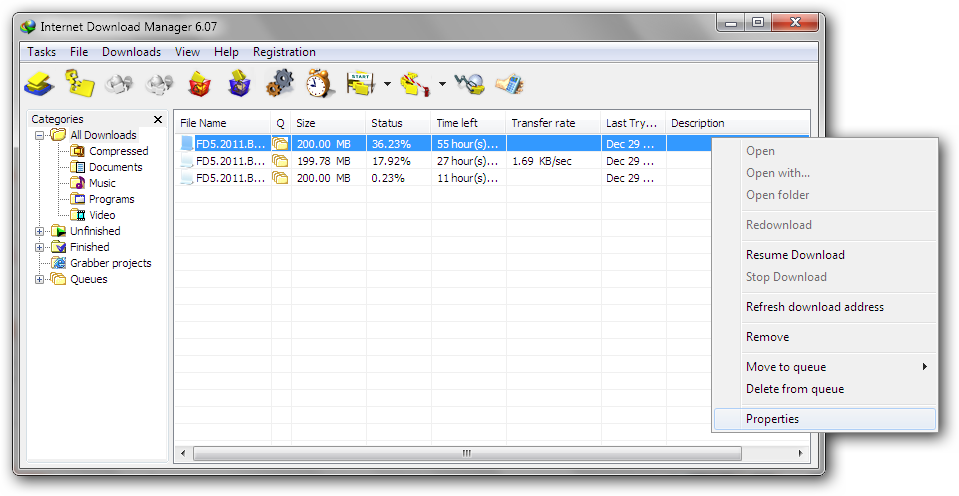Image resolution: width=959 pixels, height=496 pixels.
Task: Click the greyed Stop toolbar icon
Action: (119, 84)
